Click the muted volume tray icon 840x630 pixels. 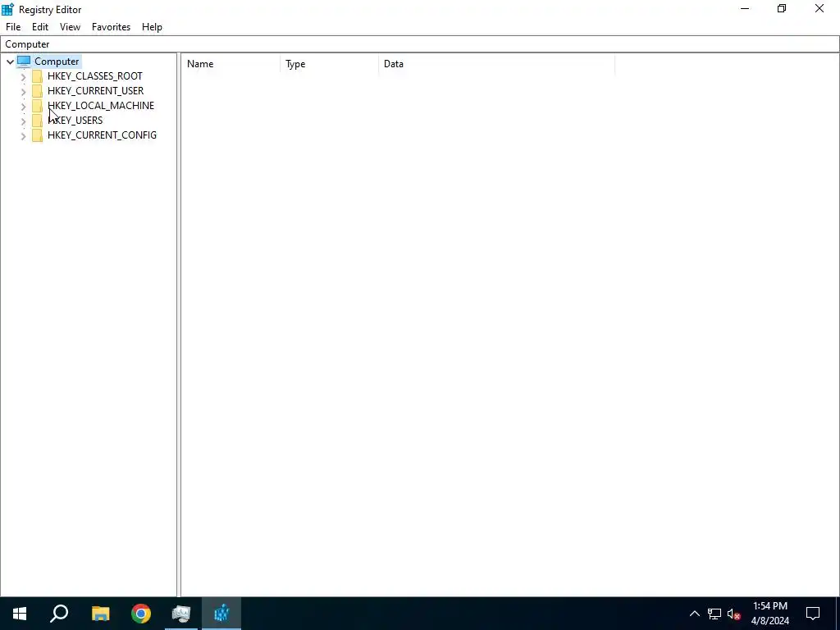pos(734,614)
